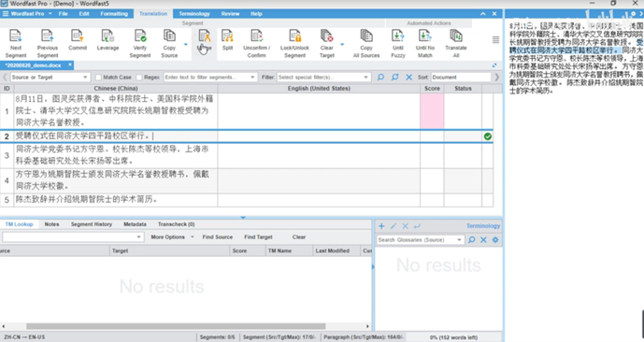Enable Match Case checkbox
Image resolution: width=644 pixels, height=342 pixels.
(98, 78)
